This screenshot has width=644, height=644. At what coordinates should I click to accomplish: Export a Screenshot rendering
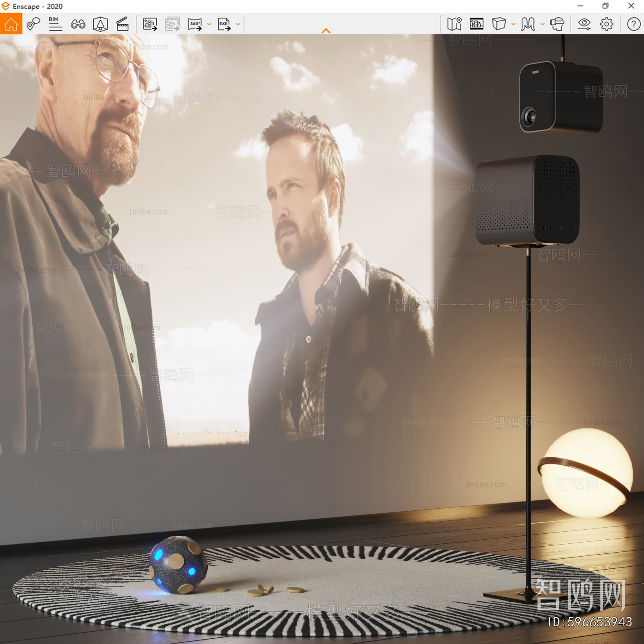click(150, 24)
